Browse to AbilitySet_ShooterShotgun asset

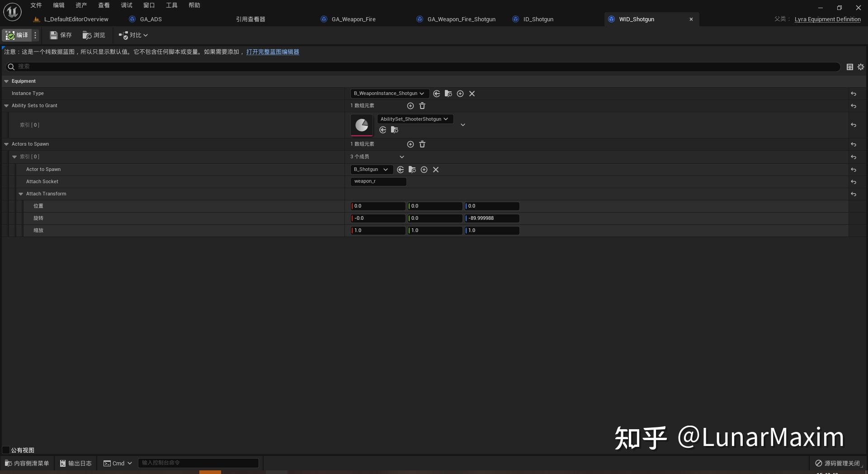click(395, 130)
